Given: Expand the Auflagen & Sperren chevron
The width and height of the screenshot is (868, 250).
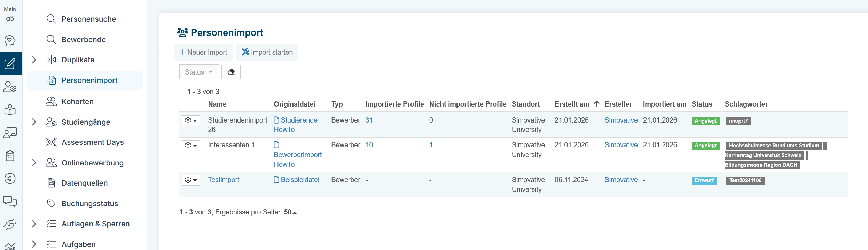Looking at the screenshot, I should [34, 224].
